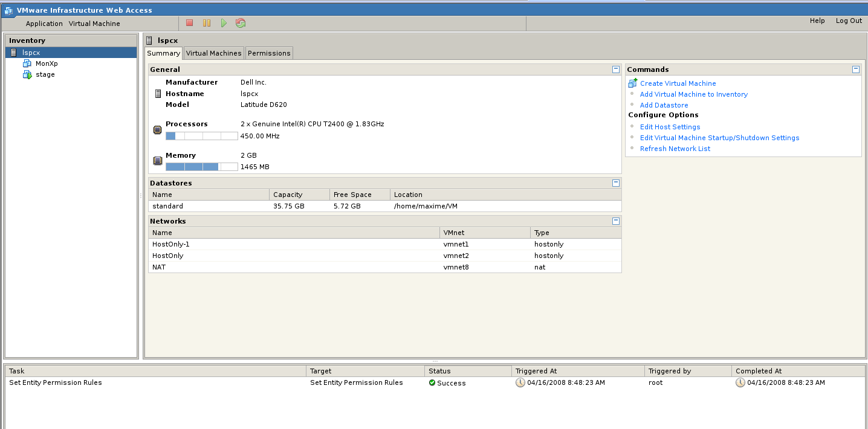Select the HostOnly-1 network row
This screenshot has height=429, width=868.
[x=384, y=244]
